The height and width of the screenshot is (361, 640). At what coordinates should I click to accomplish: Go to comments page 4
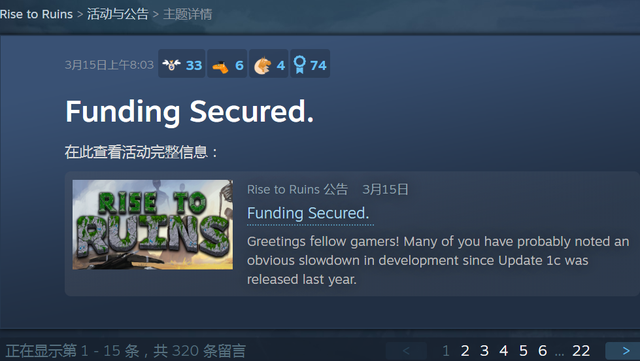coord(504,351)
